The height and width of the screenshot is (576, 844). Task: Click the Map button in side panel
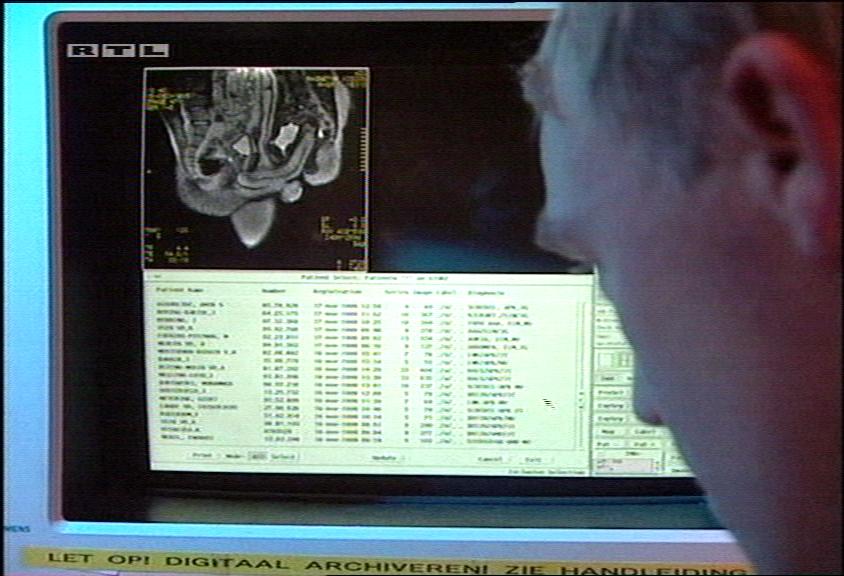tap(609, 432)
